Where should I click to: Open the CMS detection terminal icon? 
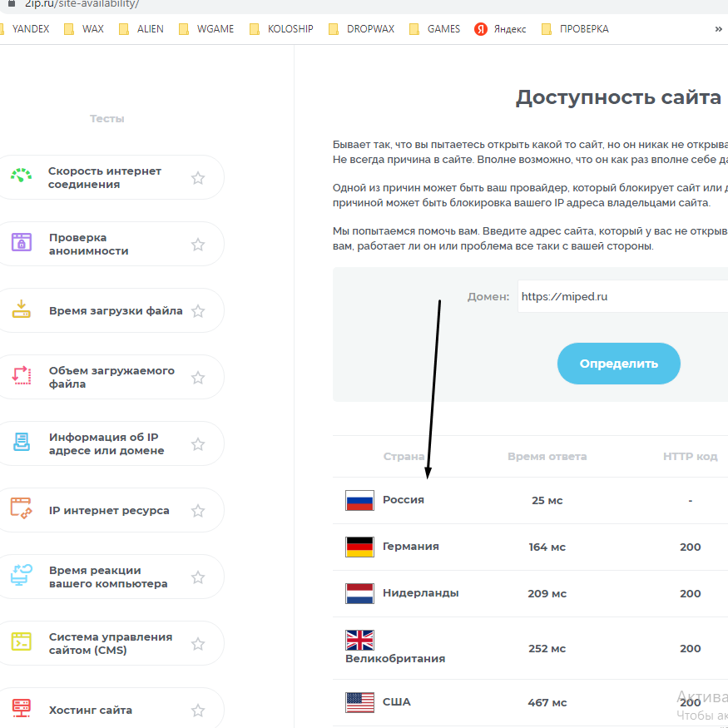[22, 641]
